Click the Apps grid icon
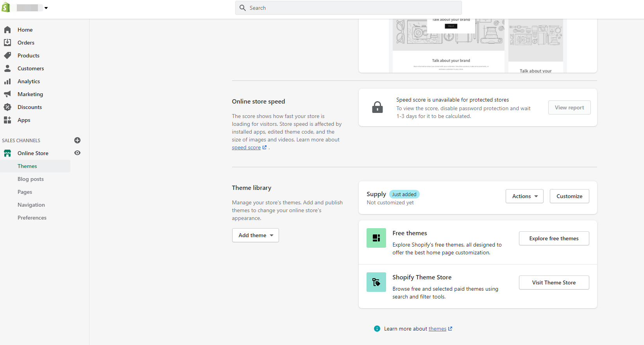The width and height of the screenshot is (644, 345). (7, 120)
